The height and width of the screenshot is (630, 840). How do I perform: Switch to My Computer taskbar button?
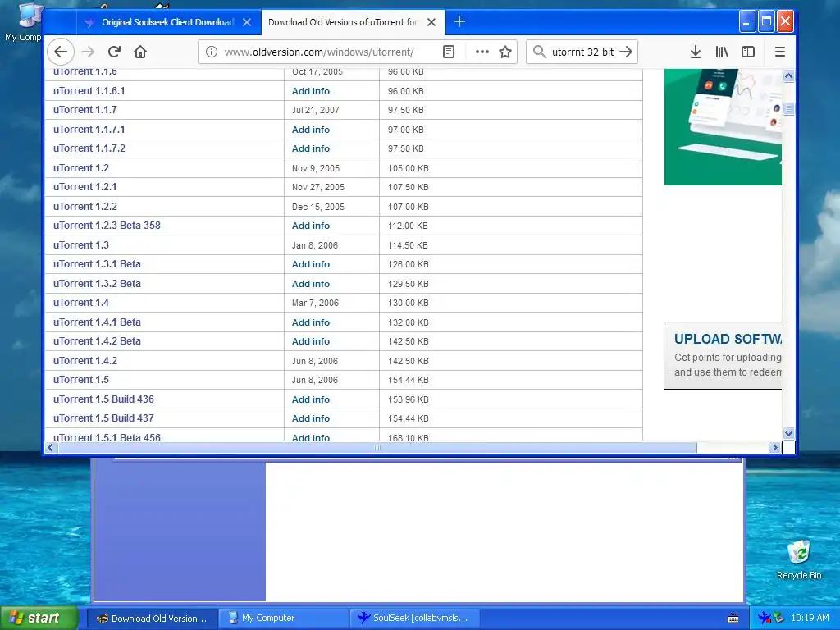[284, 619]
